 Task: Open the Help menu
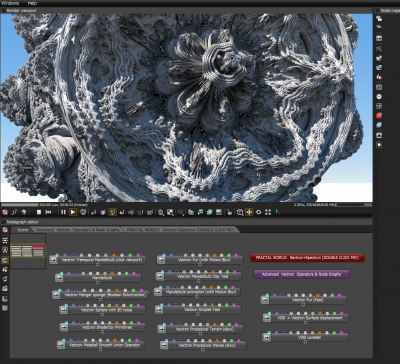coord(32,3)
